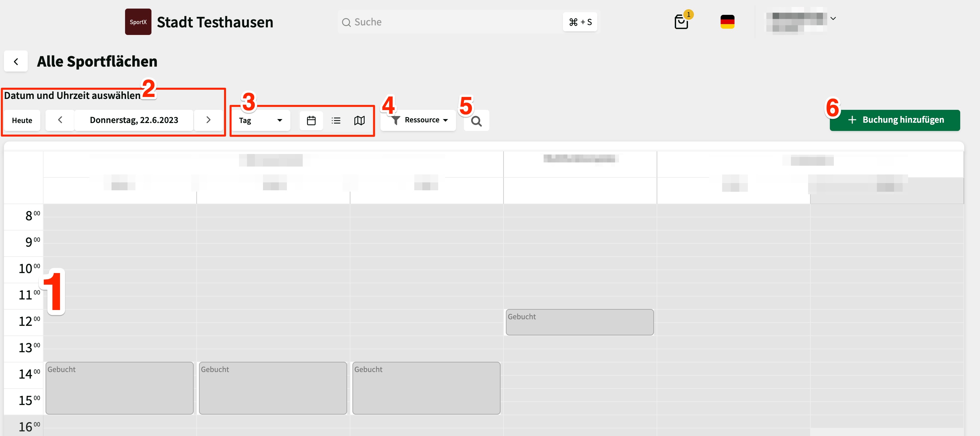Screen dimensions: 980x436
Task: Click Buchung hinzufügen button
Action: 895,120
